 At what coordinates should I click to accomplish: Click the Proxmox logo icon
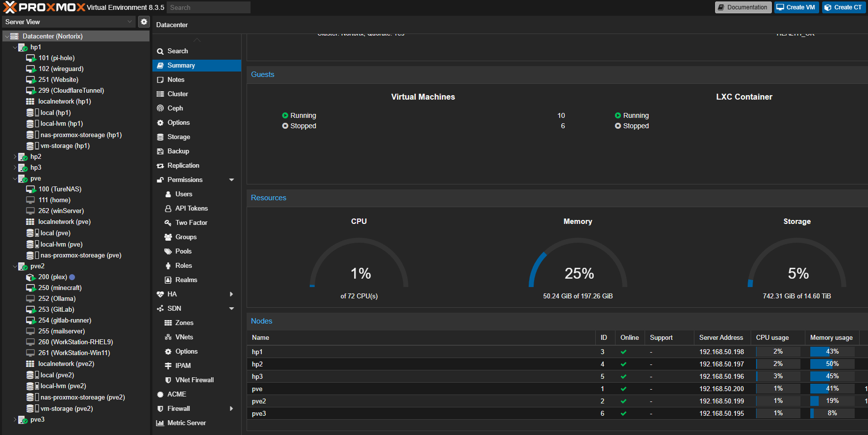[10, 7]
